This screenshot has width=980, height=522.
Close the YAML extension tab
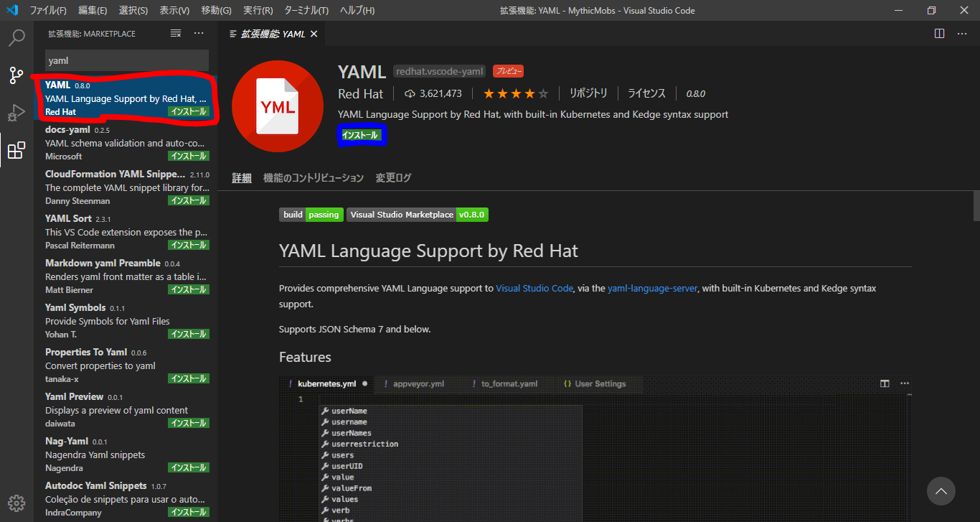(x=314, y=34)
